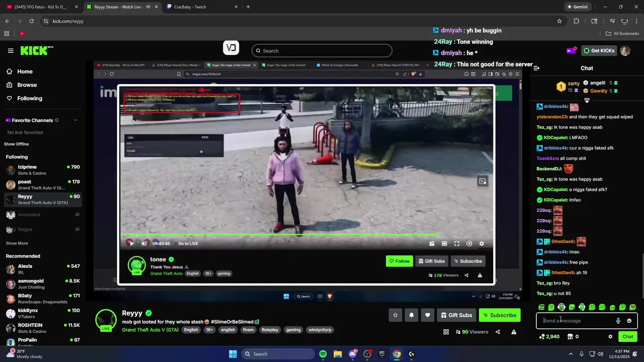The height and width of the screenshot is (362, 644).
Task: Click the 90 Viewers count
Action: click(472, 332)
